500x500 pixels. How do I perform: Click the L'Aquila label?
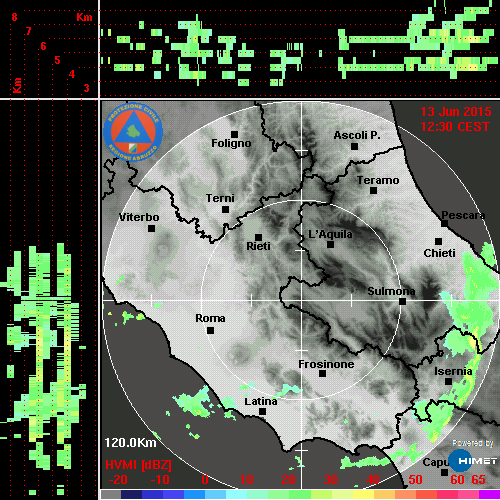(x=330, y=234)
